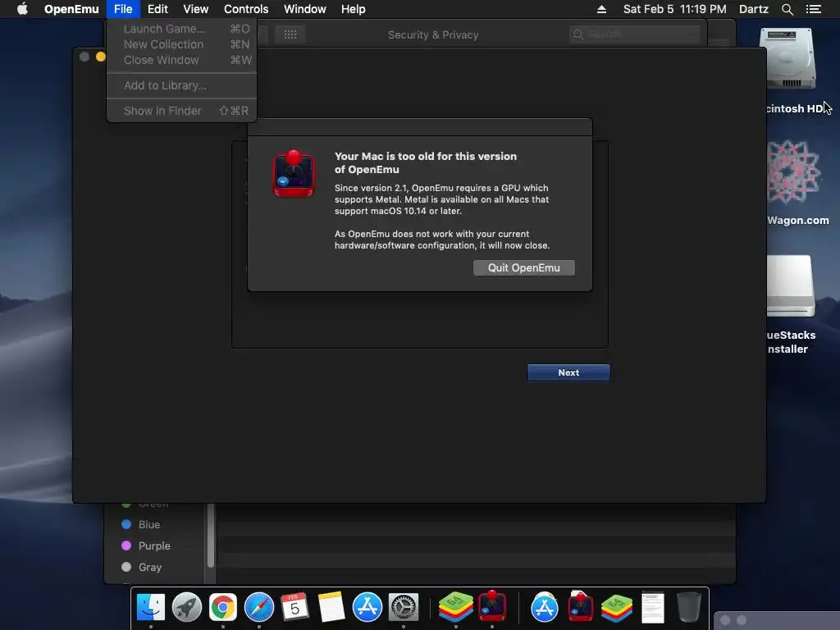Open Spotlight search magnifier icon
The image size is (840, 630).
pyautogui.click(x=787, y=9)
